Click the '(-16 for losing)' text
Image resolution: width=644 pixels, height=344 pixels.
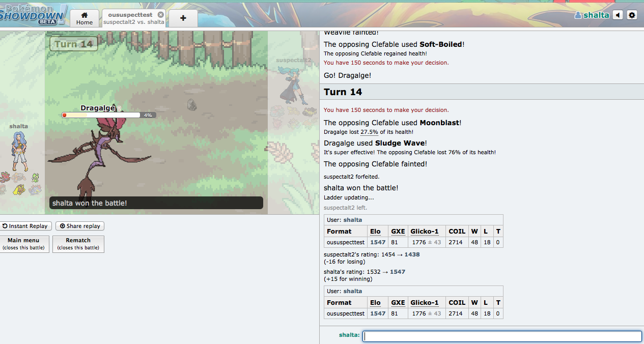coord(344,262)
